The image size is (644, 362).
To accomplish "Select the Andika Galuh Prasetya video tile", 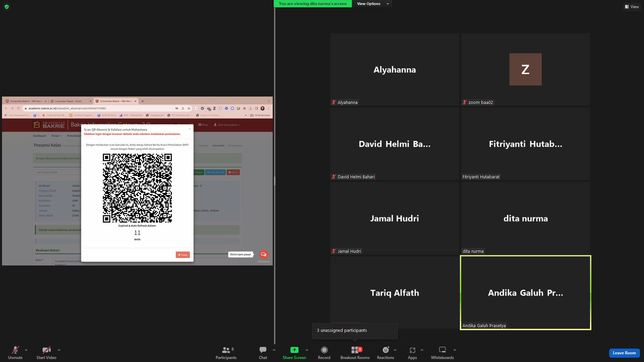I will (525, 293).
